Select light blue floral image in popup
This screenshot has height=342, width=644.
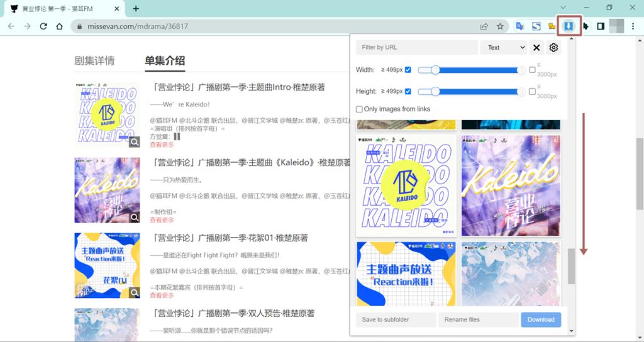pos(511,274)
